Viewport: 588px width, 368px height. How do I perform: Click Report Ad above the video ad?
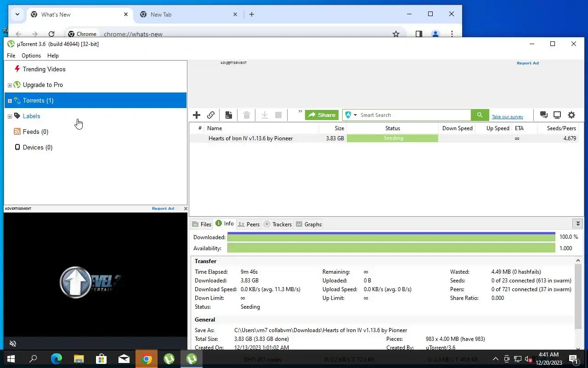point(163,208)
